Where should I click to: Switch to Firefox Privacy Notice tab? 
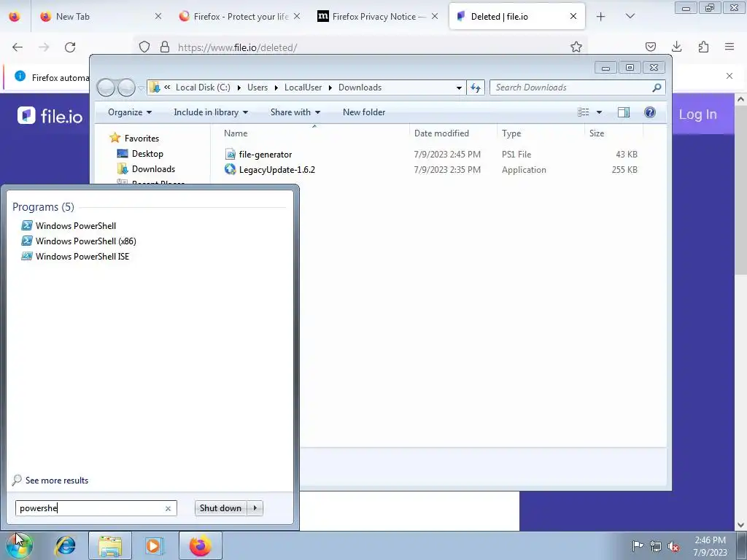[x=378, y=16]
